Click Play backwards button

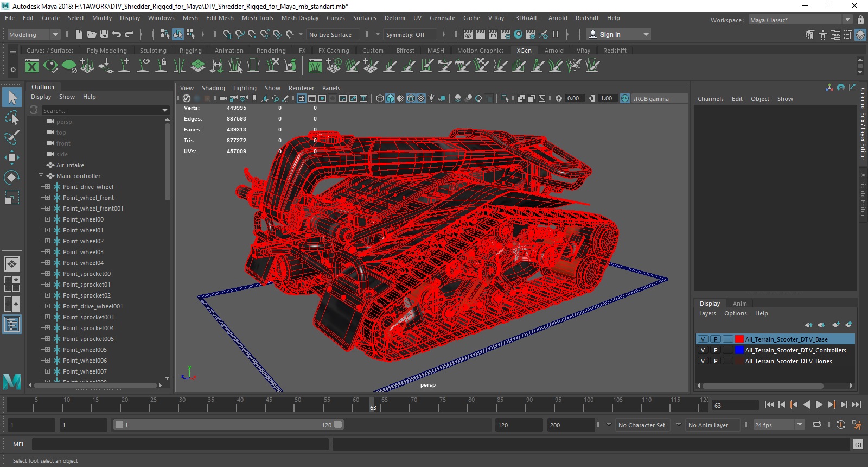coord(807,405)
